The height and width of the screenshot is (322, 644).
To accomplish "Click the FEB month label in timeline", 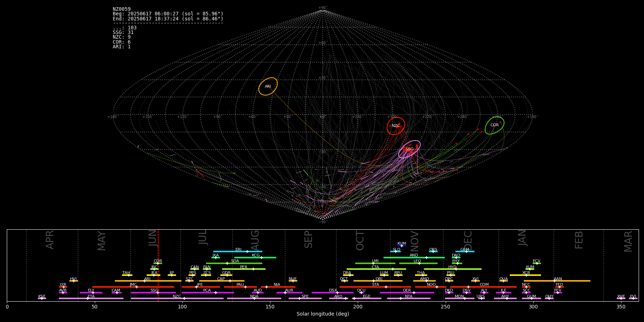I will (x=579, y=240).
